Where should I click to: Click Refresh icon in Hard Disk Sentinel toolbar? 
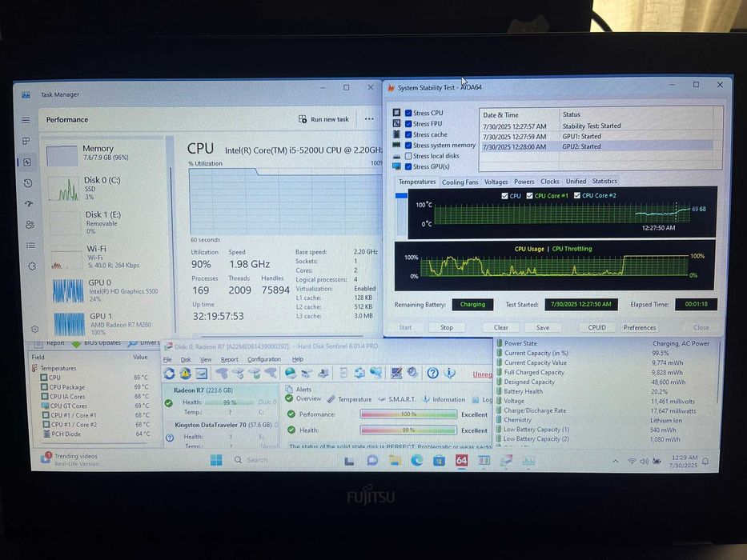169,374
